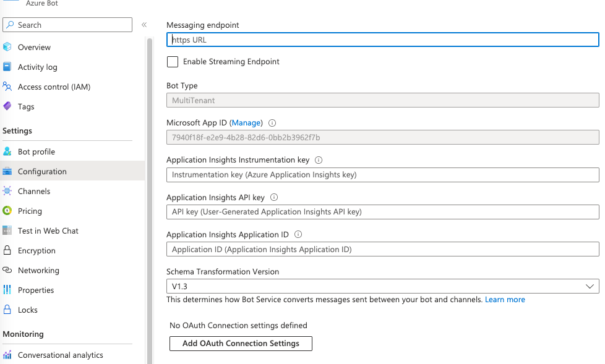Image resolution: width=605 pixels, height=364 pixels.
Task: Click info icon beside Application Insights API key
Action: (274, 198)
